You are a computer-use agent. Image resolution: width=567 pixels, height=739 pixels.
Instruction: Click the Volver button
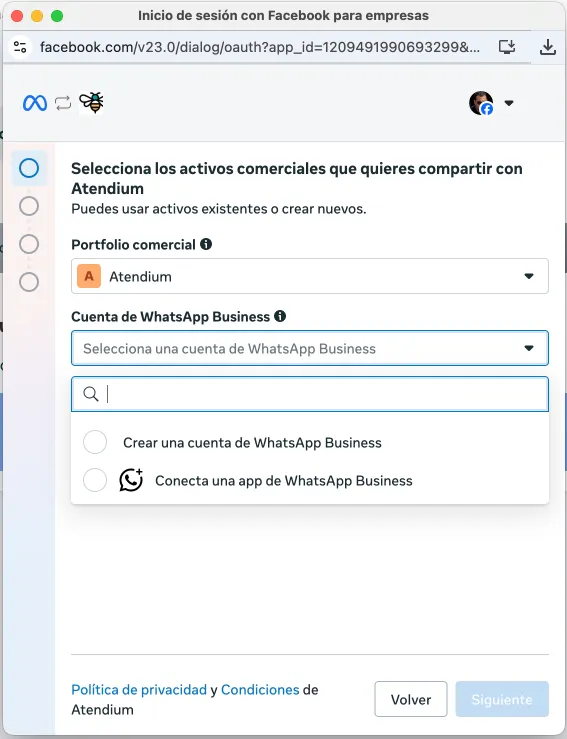coord(411,699)
